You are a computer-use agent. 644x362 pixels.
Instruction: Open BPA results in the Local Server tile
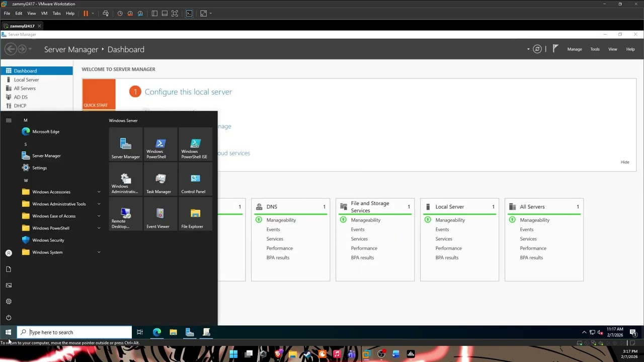[447, 258]
